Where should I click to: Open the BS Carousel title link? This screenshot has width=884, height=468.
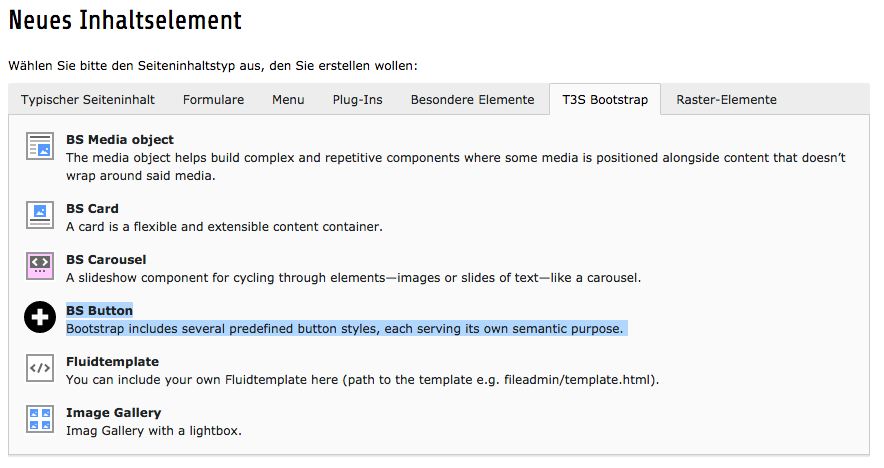106,260
